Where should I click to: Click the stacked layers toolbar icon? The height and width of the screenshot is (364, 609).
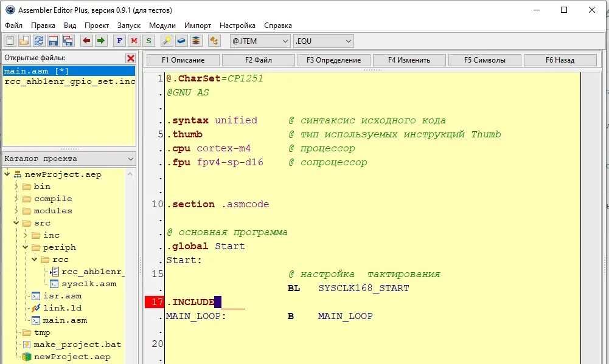point(196,41)
